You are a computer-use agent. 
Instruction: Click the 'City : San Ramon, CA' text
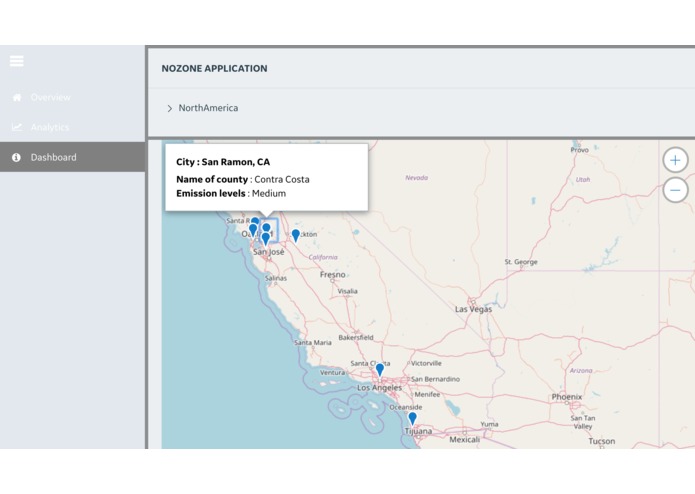tap(223, 162)
